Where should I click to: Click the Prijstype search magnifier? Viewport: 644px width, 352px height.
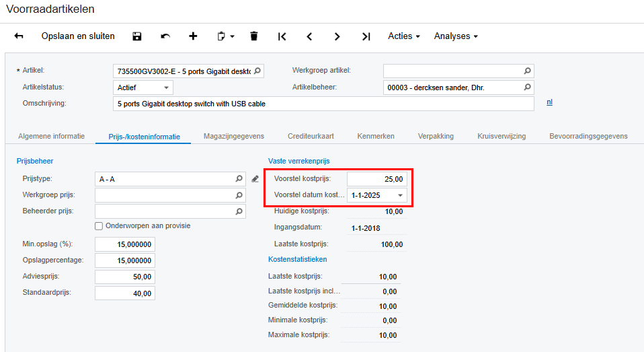[x=239, y=178]
